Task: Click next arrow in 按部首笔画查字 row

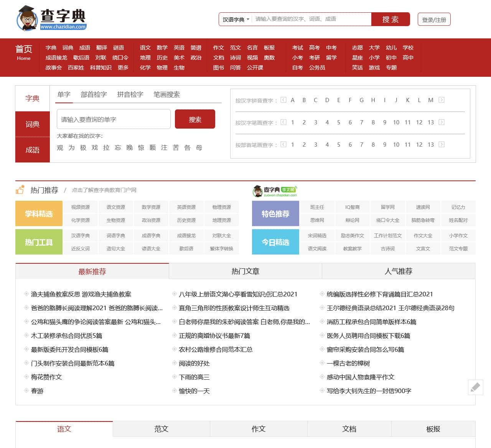Action: click(x=442, y=145)
